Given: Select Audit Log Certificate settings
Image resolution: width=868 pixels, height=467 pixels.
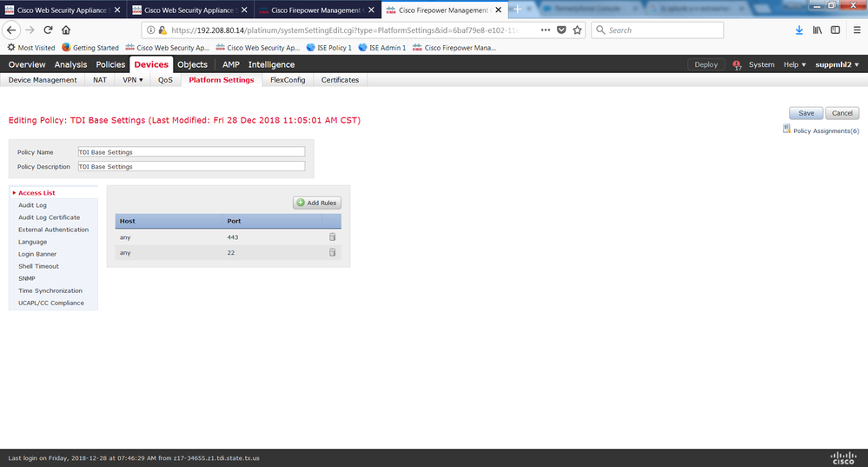Looking at the screenshot, I should point(49,217).
